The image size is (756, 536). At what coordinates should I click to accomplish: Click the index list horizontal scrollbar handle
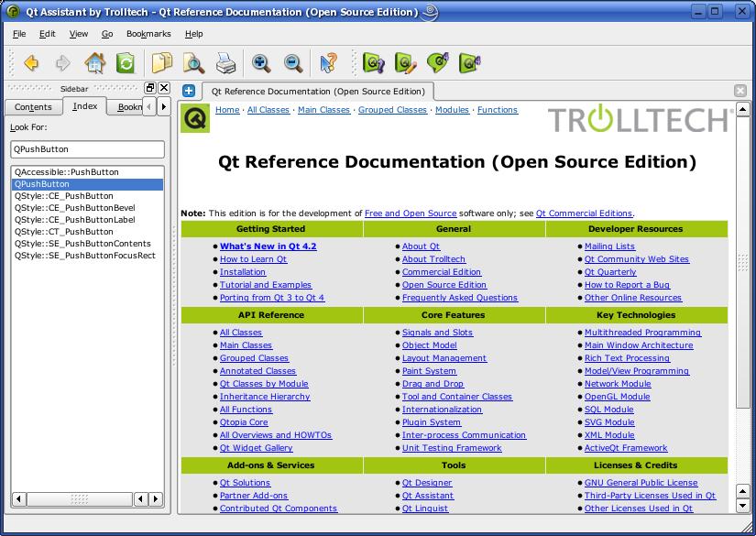pos(80,498)
